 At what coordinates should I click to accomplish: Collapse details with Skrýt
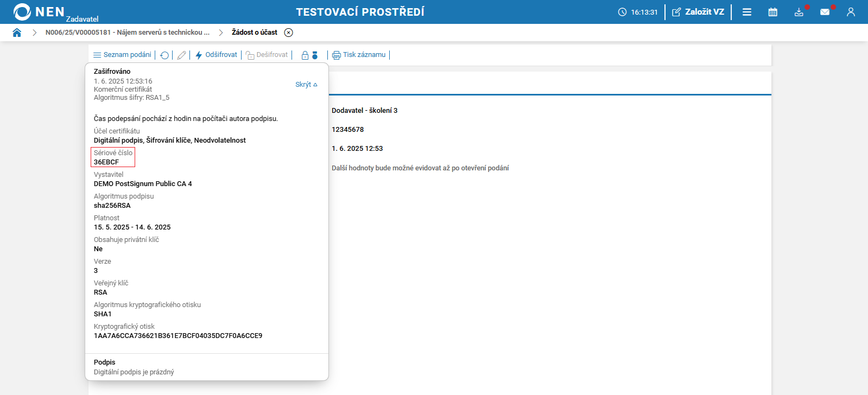(x=306, y=85)
